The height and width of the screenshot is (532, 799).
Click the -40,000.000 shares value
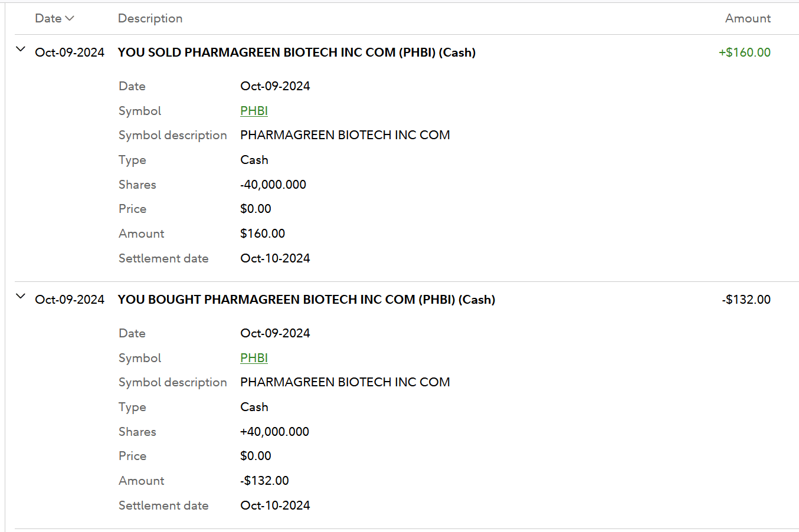273,185
